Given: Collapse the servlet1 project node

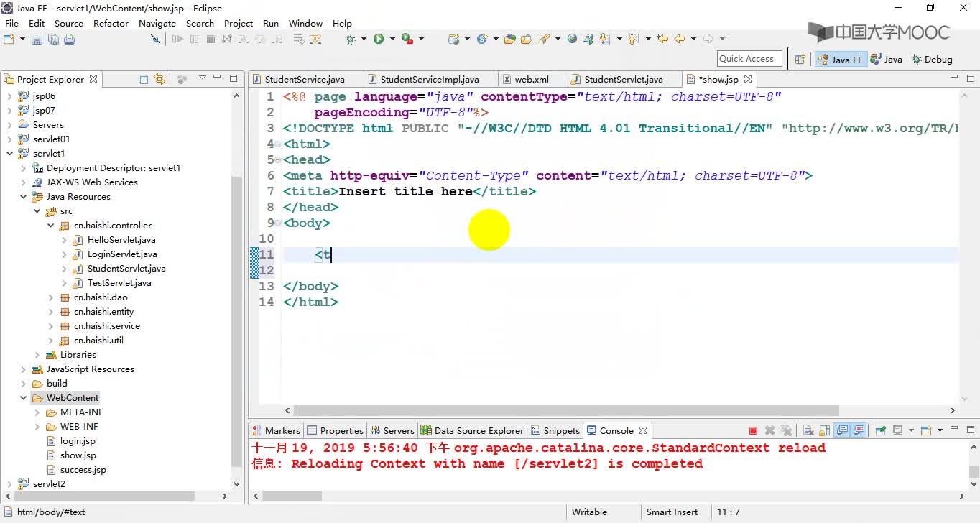Looking at the screenshot, I should pyautogui.click(x=9, y=154).
